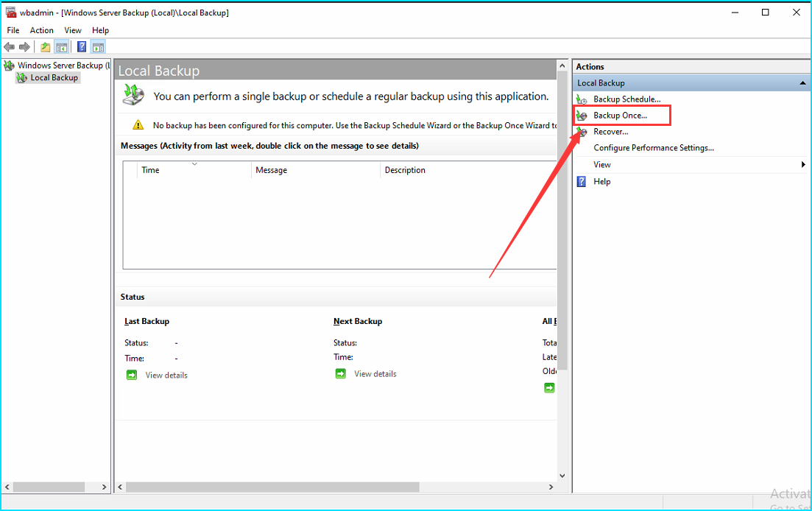The image size is (812, 511).
Task: Click the Status section heading
Action: pos(133,297)
